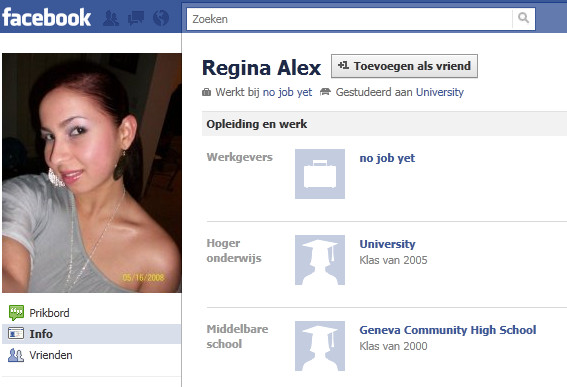Click the Info card icon
This screenshot has height=387, width=567.
(16, 333)
